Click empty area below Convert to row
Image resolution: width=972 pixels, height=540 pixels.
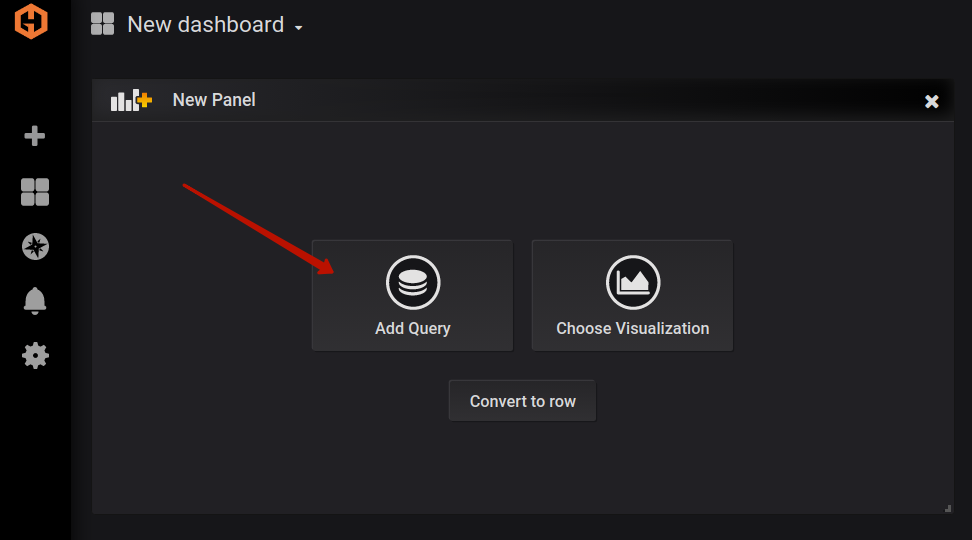click(523, 468)
